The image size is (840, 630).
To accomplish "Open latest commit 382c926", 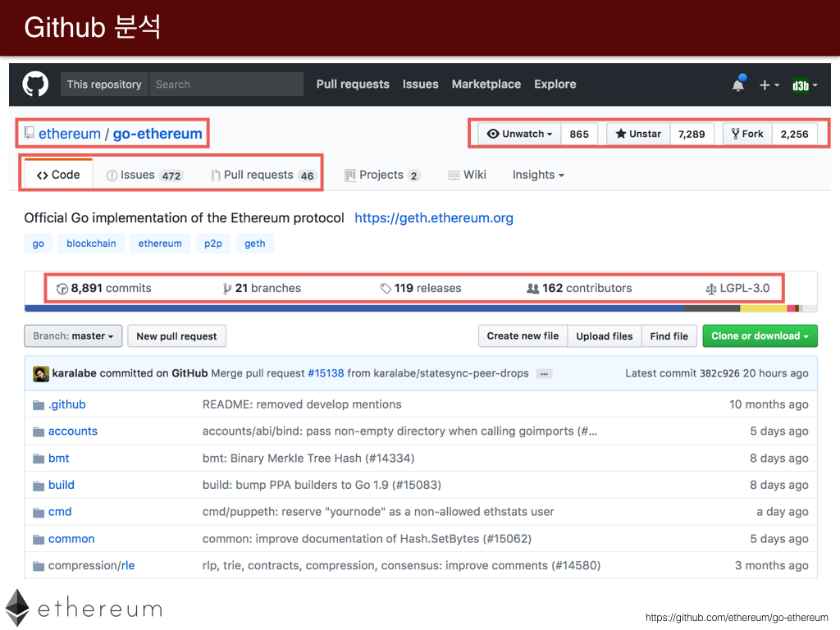I will [x=719, y=373].
